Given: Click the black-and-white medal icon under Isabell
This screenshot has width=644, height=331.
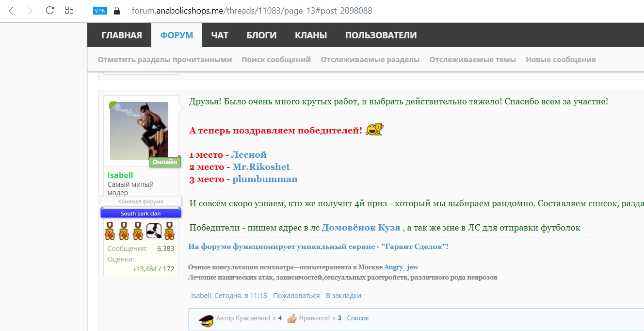Looking at the screenshot, I should [x=154, y=230].
